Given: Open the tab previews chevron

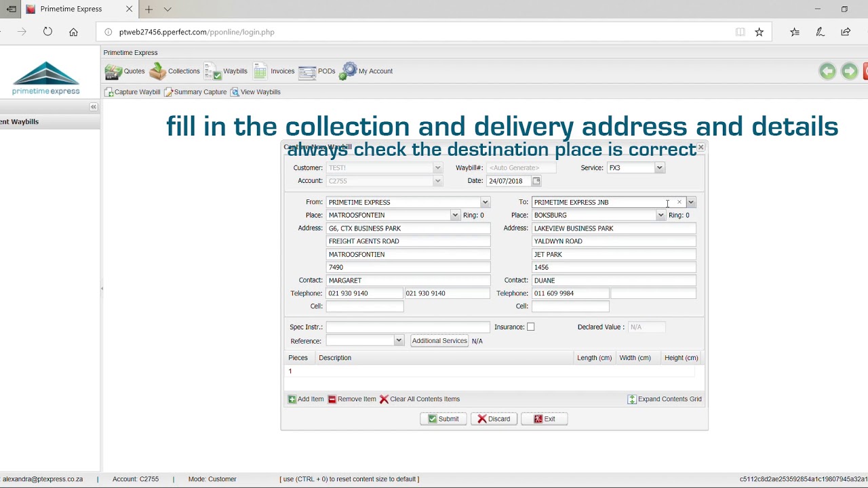Looking at the screenshot, I should click(x=167, y=9).
